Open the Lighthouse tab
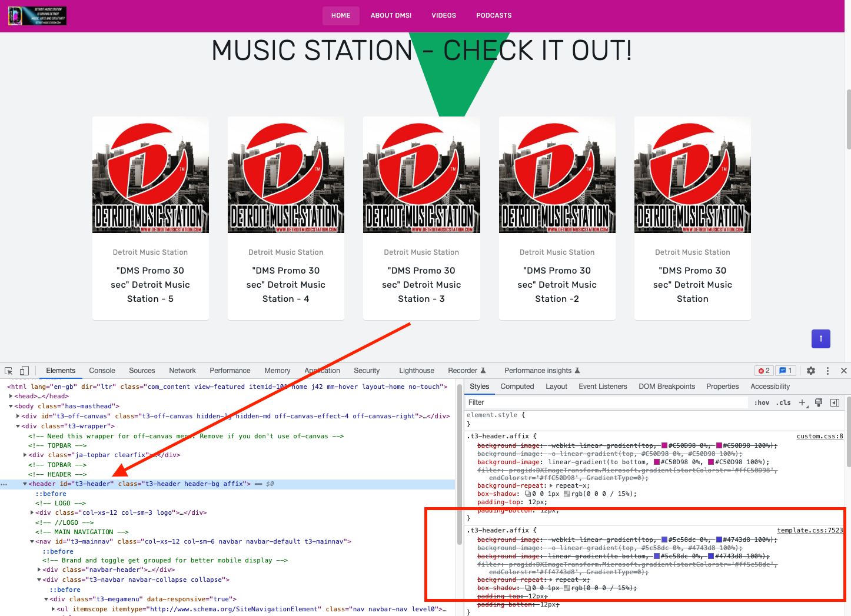The width and height of the screenshot is (851, 616). point(417,371)
